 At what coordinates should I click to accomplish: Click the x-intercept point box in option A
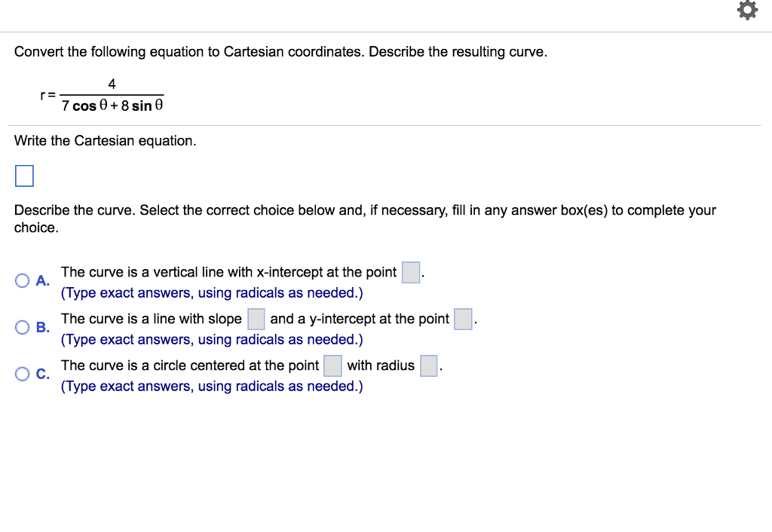click(x=411, y=273)
